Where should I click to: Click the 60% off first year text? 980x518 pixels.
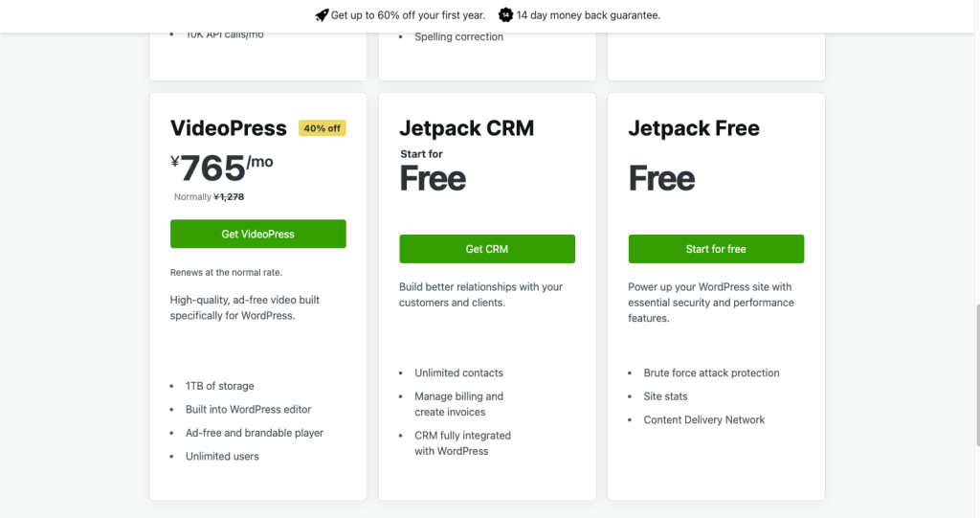point(408,15)
